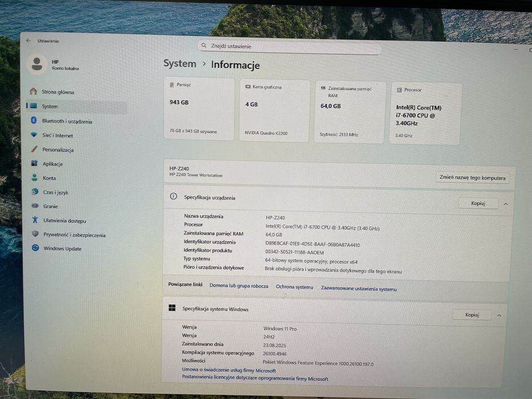Viewport: 532px width, 399px height.
Task: Click the Konta person icon
Action: point(34,177)
